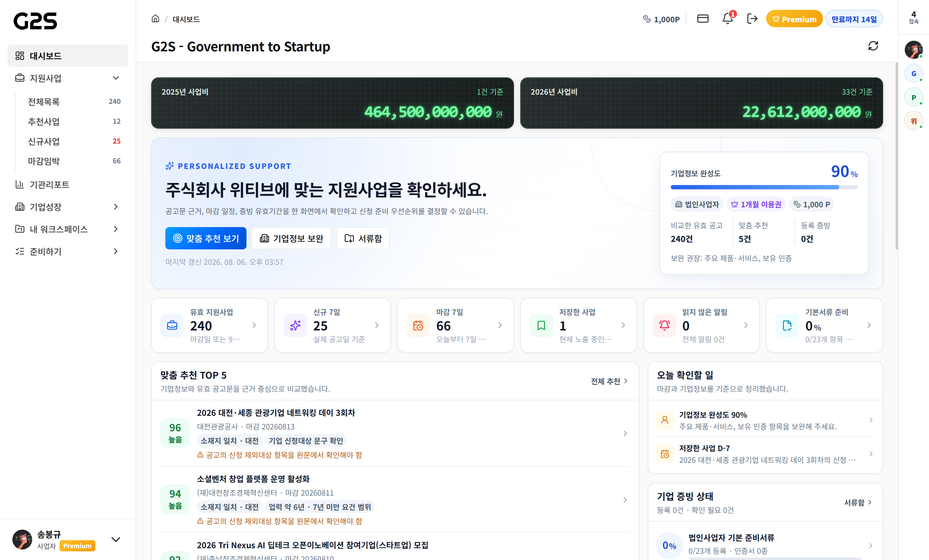
Task: Click the 1개월 이용권 tag chip
Action: [x=756, y=205]
